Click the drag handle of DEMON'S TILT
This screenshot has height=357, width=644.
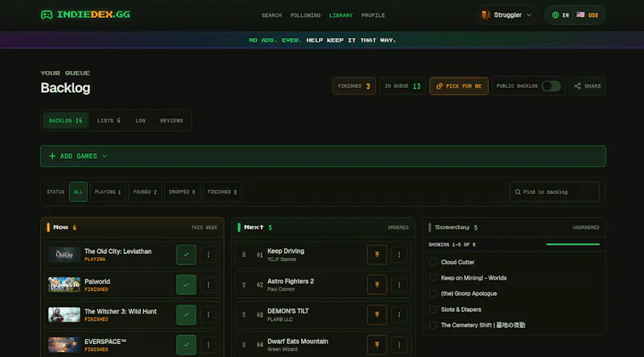click(x=244, y=314)
